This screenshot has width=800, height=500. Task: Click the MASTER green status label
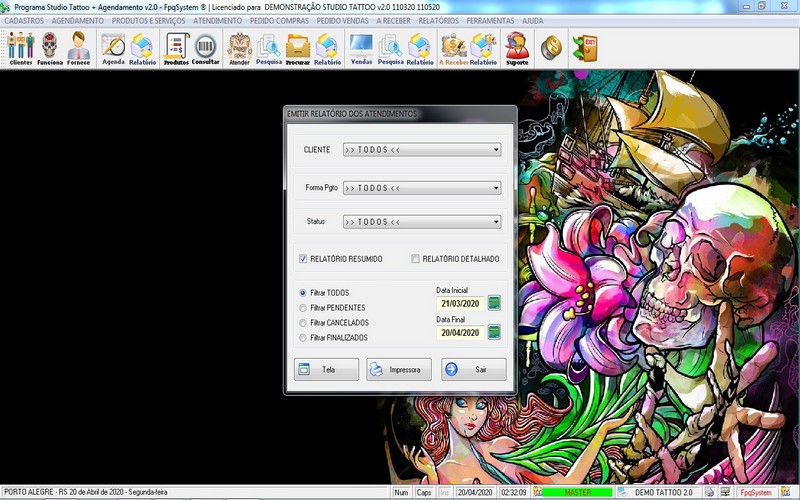pos(577,492)
